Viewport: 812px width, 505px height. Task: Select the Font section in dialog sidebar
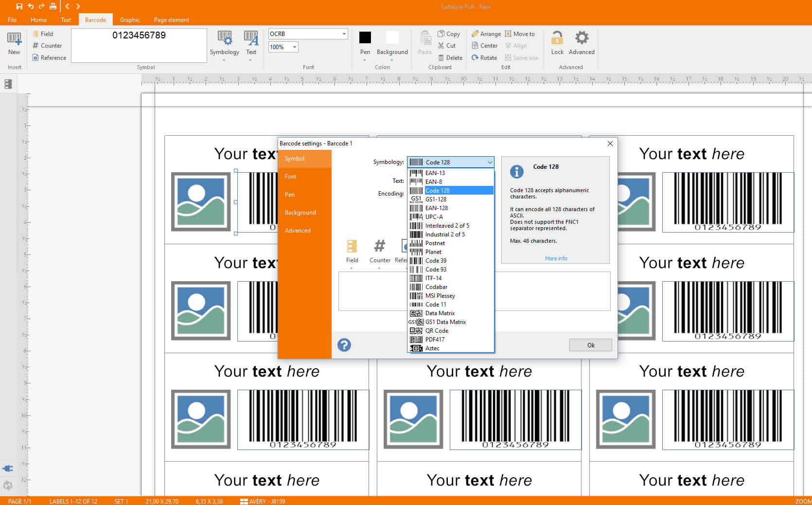click(x=305, y=177)
